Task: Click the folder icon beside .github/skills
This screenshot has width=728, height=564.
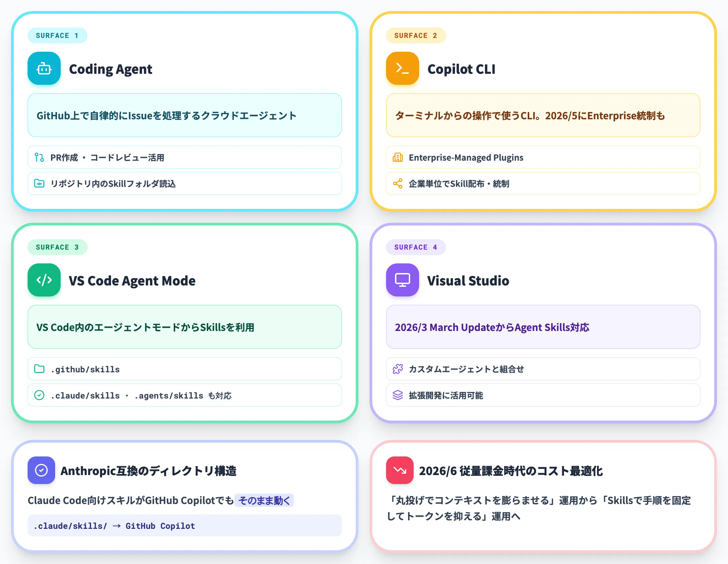Action: (39, 369)
